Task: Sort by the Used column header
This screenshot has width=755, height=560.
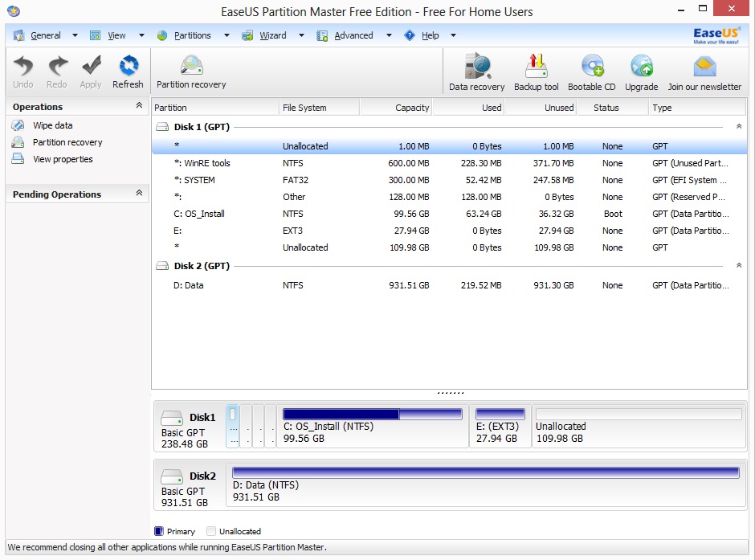Action: pos(468,108)
